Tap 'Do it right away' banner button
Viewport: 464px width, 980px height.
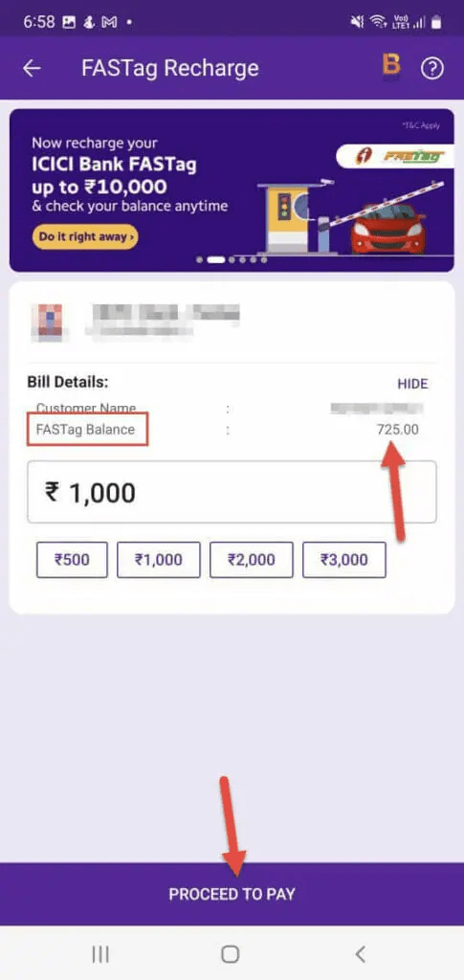pos(85,237)
